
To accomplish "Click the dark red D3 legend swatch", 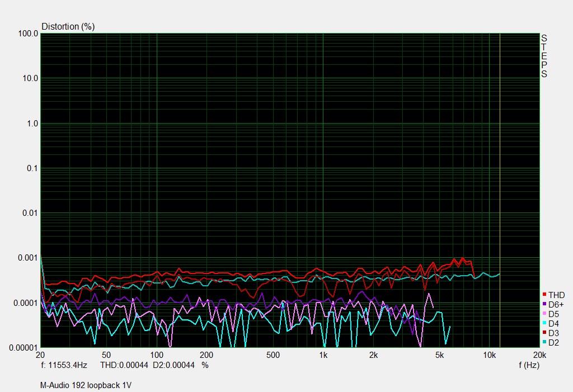I will click(544, 333).
